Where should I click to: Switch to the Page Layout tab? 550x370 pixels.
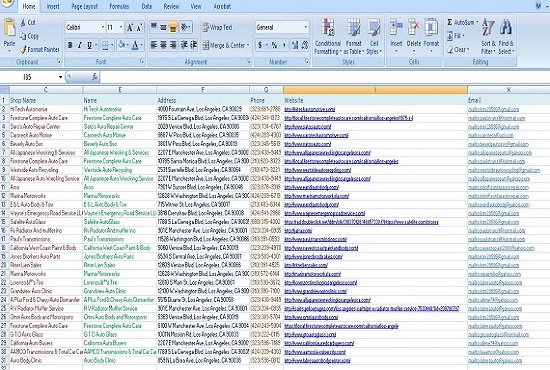click(85, 6)
